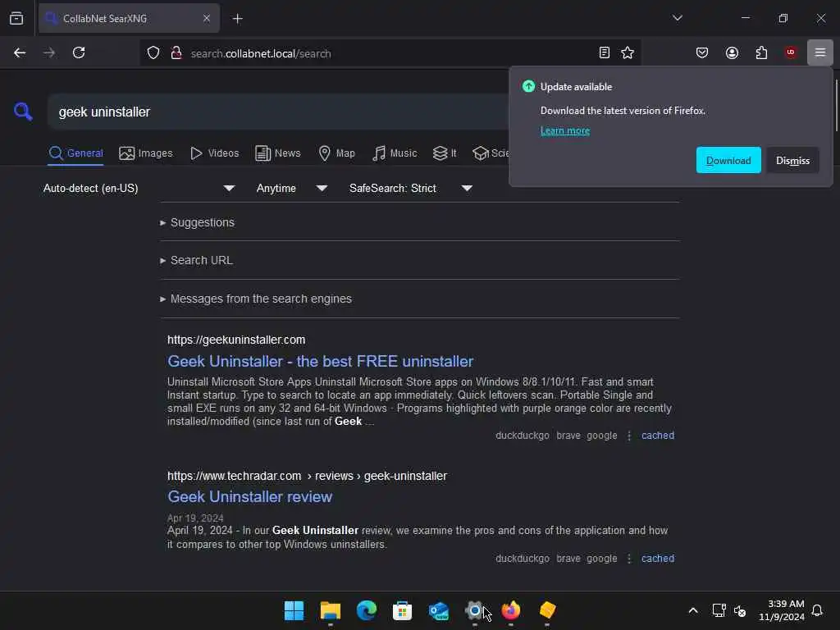The image size is (840, 630).
Task: Switch to the Music search tab
Action: point(395,153)
